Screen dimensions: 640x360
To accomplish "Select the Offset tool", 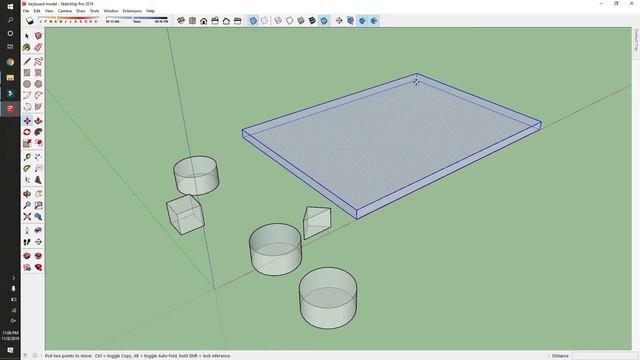I will [x=38, y=143].
